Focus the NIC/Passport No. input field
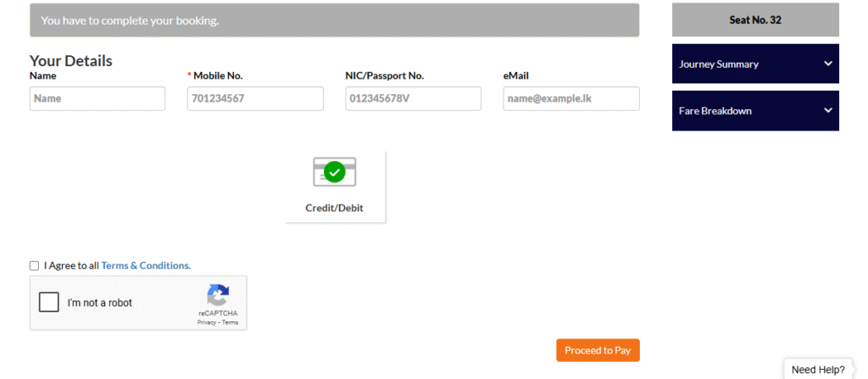Image resolution: width=868 pixels, height=379 pixels. [413, 98]
